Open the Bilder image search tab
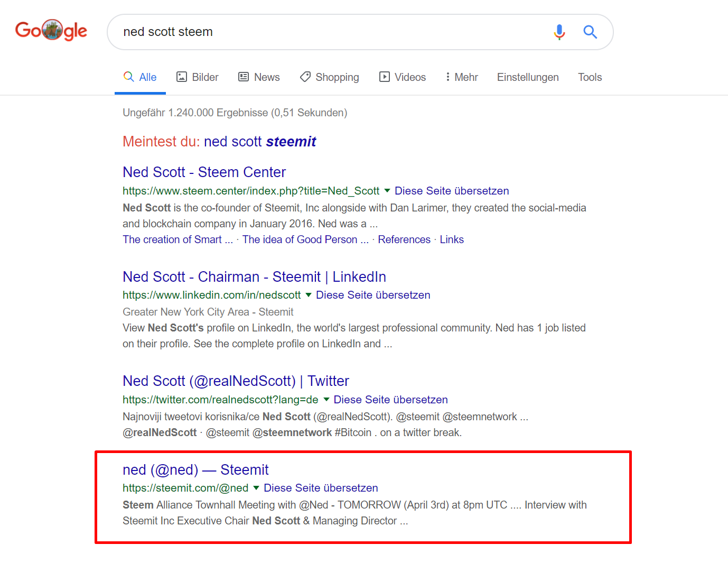Image resolution: width=728 pixels, height=563 pixels. pos(197,77)
